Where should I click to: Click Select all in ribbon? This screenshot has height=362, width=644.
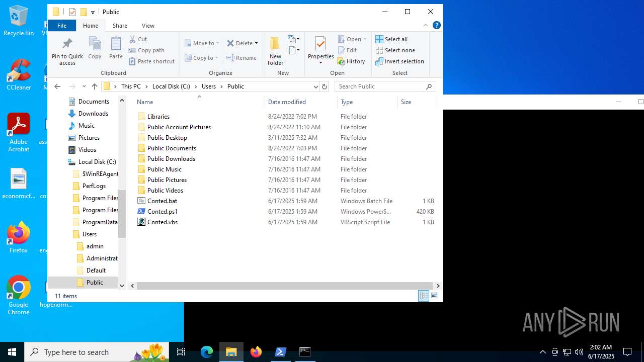(x=391, y=39)
